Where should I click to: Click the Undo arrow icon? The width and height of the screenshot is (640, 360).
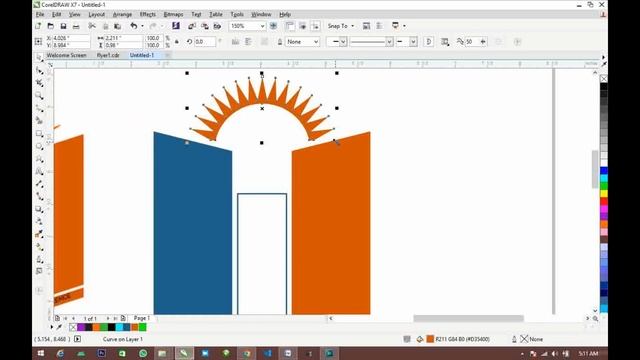[133, 26]
